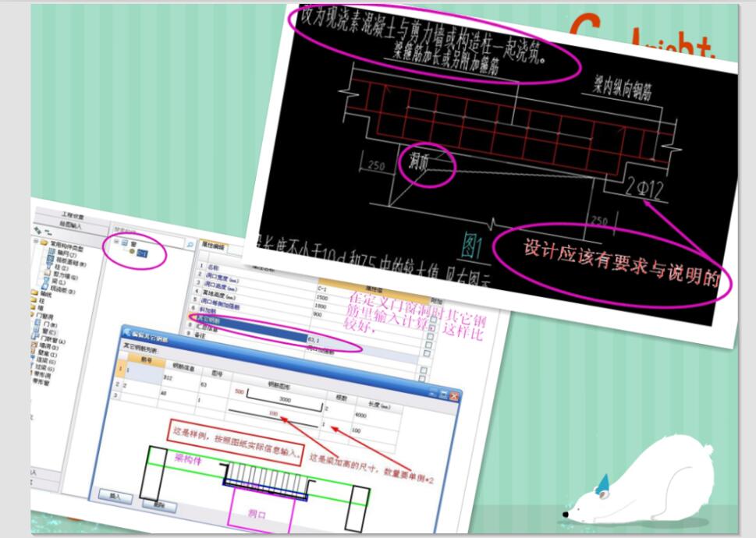Viewport: 756px width, 538px height.
Task: Open the 门窗洞 folder in the tree
Action: pyautogui.click(x=42, y=317)
